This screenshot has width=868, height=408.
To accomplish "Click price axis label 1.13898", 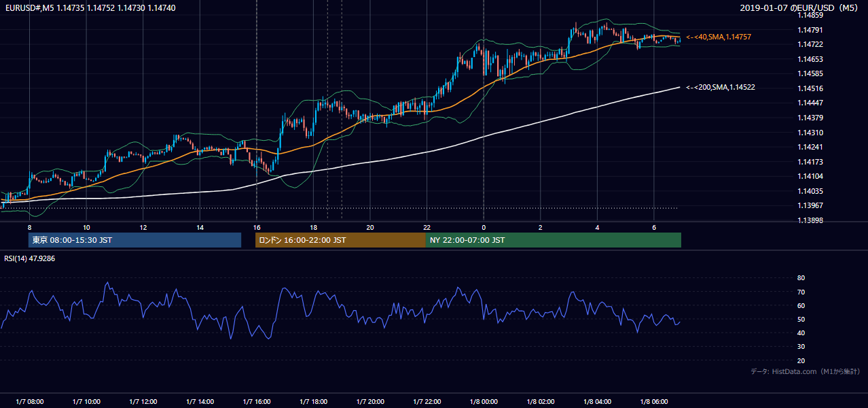I will pyautogui.click(x=810, y=220).
